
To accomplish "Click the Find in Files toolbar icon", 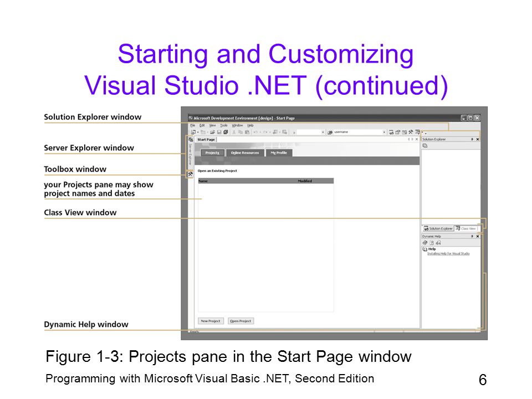I will click(x=330, y=132).
